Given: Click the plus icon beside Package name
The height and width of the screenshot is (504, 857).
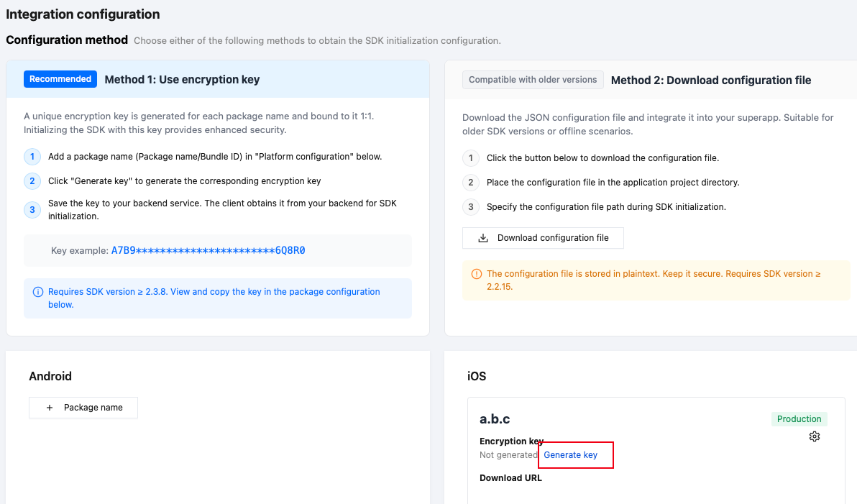Looking at the screenshot, I should pos(50,408).
